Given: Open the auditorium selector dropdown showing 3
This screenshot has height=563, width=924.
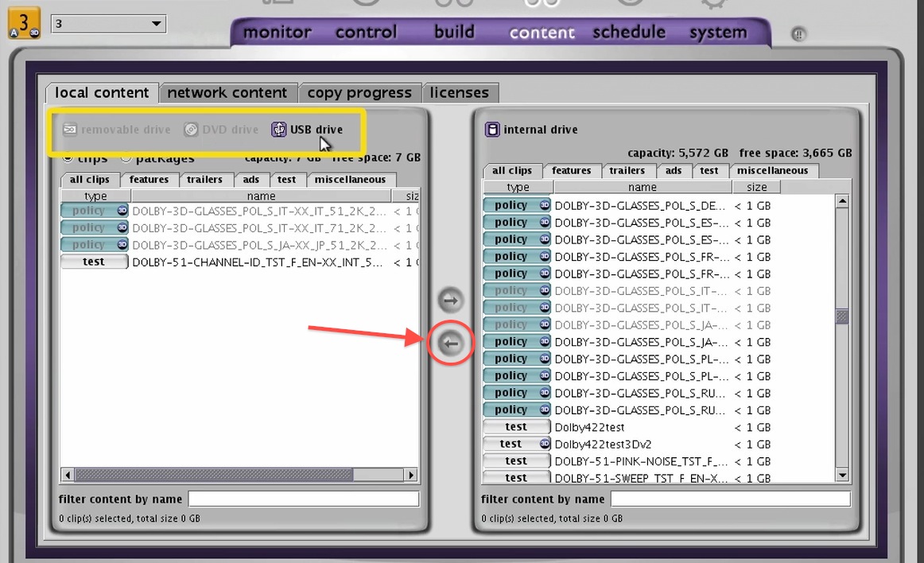Looking at the screenshot, I should (108, 24).
